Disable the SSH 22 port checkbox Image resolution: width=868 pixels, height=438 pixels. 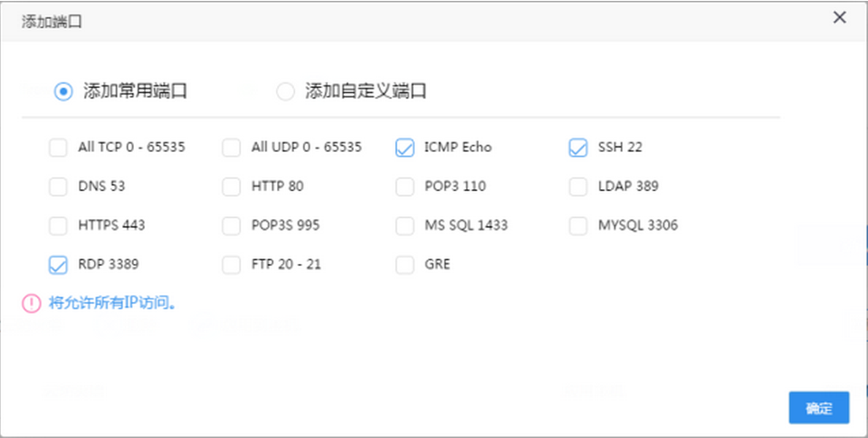pyautogui.click(x=578, y=148)
